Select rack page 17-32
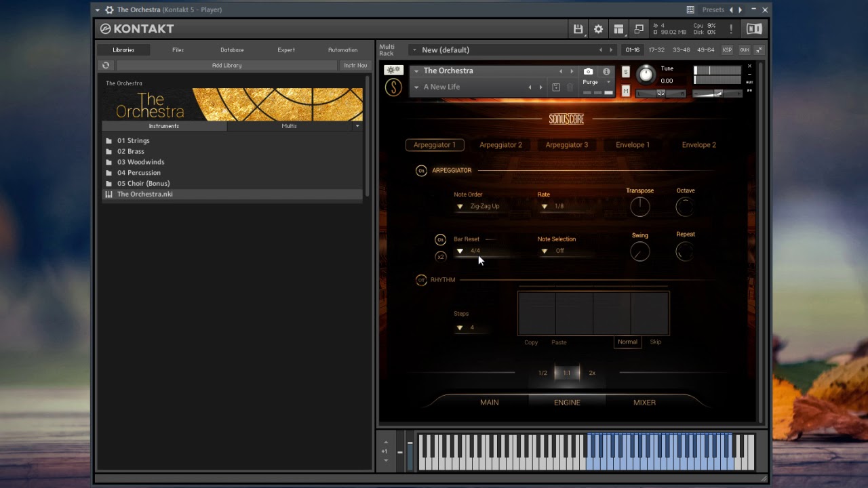 pos(656,50)
